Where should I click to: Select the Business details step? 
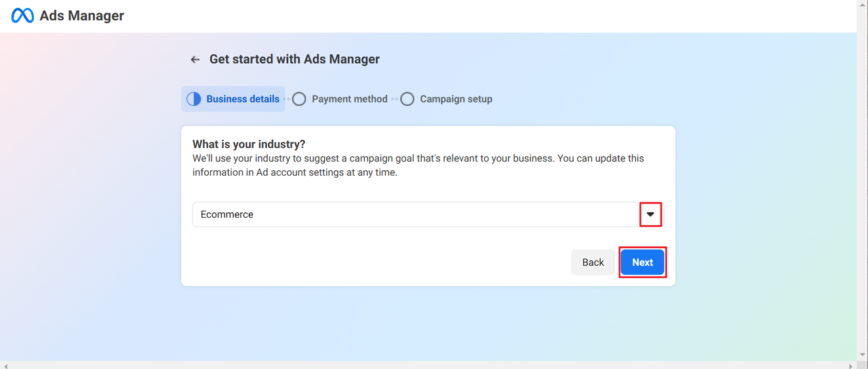(233, 99)
